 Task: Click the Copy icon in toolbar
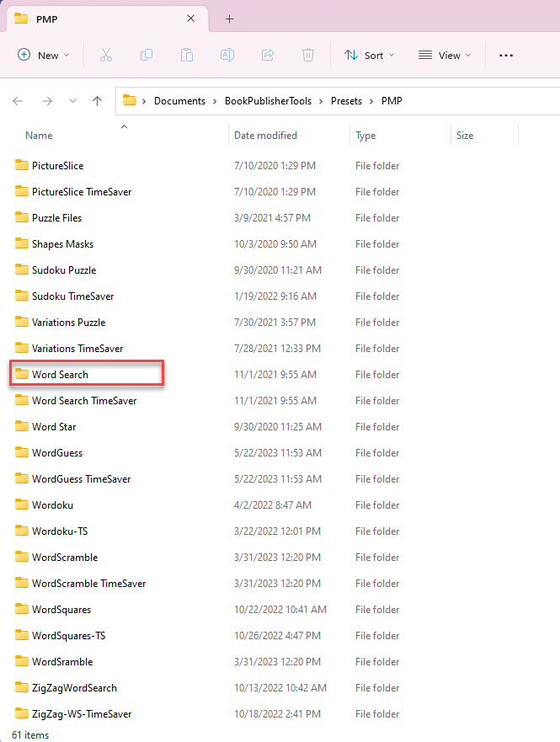click(x=147, y=55)
